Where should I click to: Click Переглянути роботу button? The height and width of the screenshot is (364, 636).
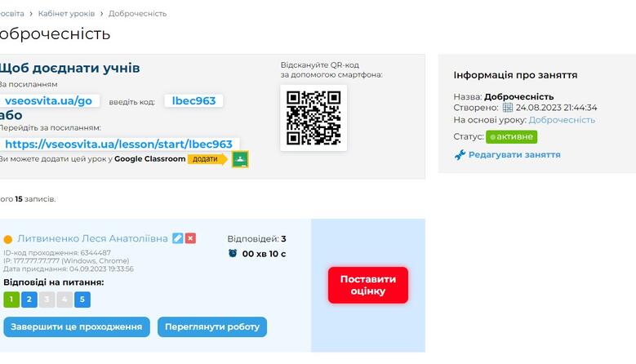212,326
